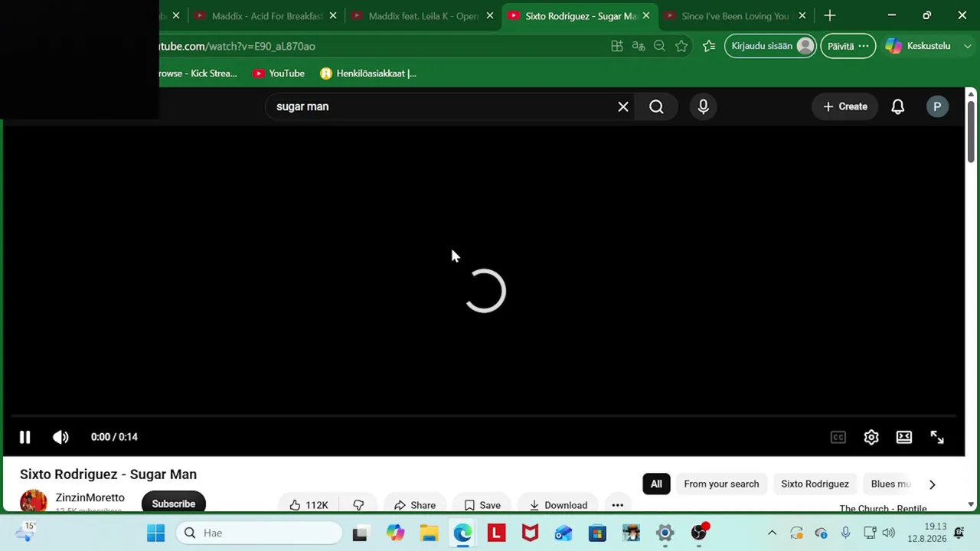Save the video to a playlist

482,505
